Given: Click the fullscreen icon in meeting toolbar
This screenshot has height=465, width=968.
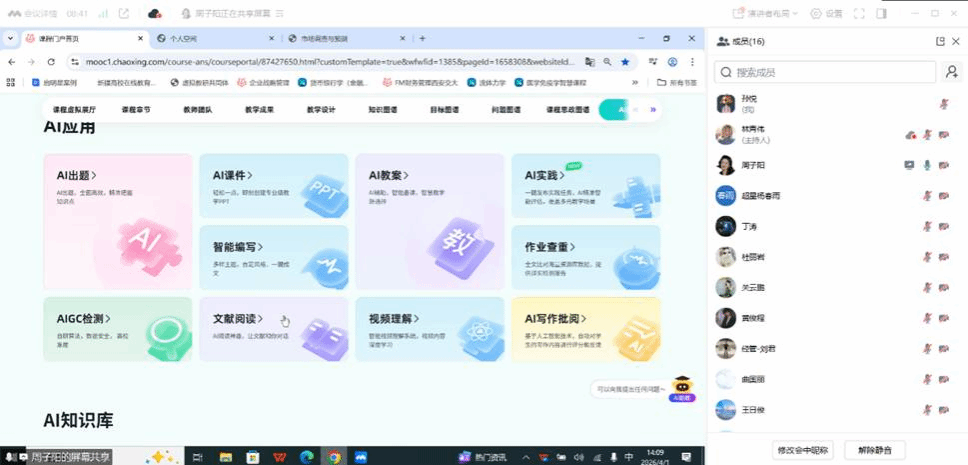Looking at the screenshot, I should tap(858, 14).
